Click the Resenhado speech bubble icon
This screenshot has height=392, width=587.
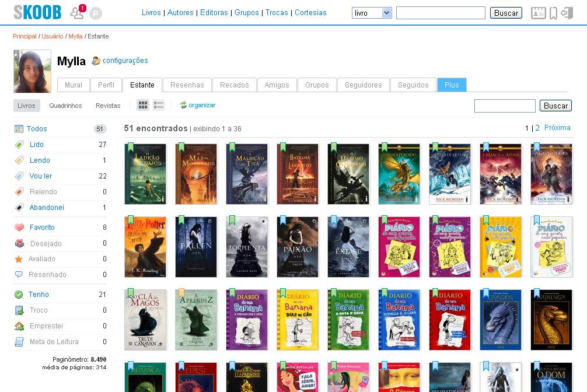pos(19,274)
